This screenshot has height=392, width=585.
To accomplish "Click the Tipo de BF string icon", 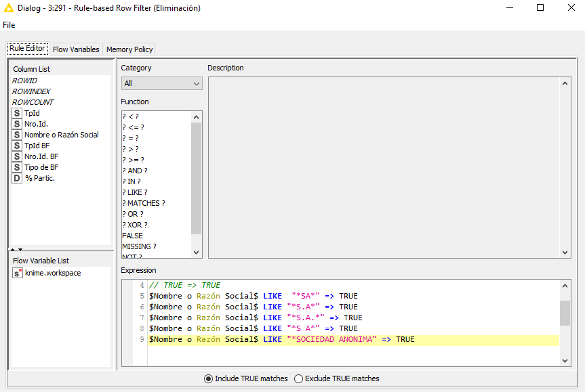I will [17, 167].
